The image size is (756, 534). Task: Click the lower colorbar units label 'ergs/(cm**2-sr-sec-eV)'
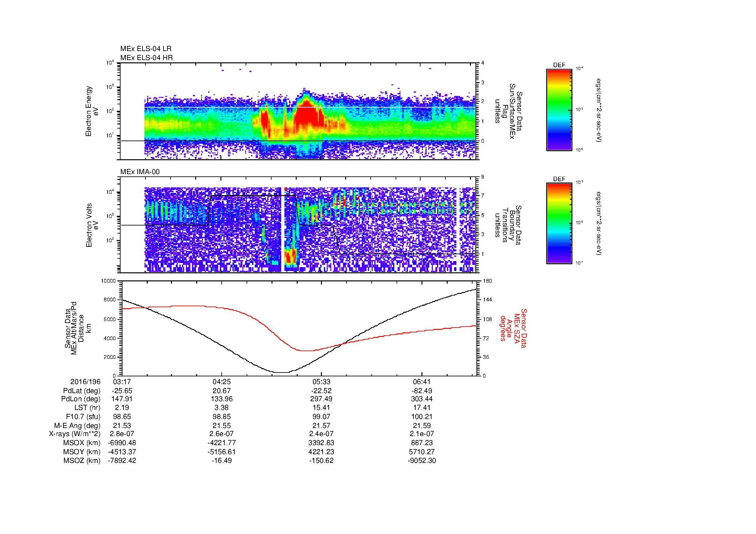(599, 224)
